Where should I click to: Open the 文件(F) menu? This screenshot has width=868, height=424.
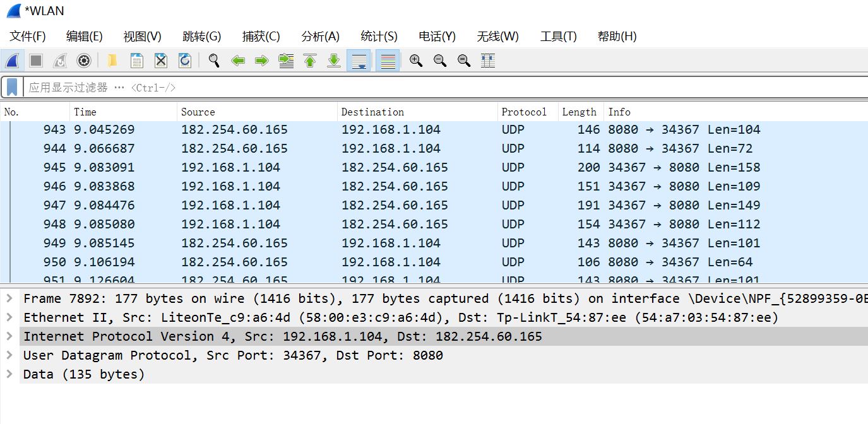coord(28,37)
